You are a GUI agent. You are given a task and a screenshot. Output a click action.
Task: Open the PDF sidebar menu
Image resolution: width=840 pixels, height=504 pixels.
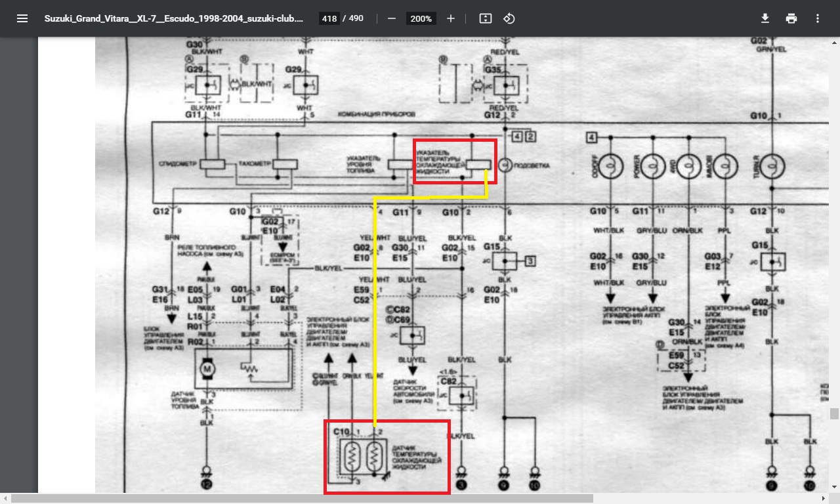tap(22, 18)
